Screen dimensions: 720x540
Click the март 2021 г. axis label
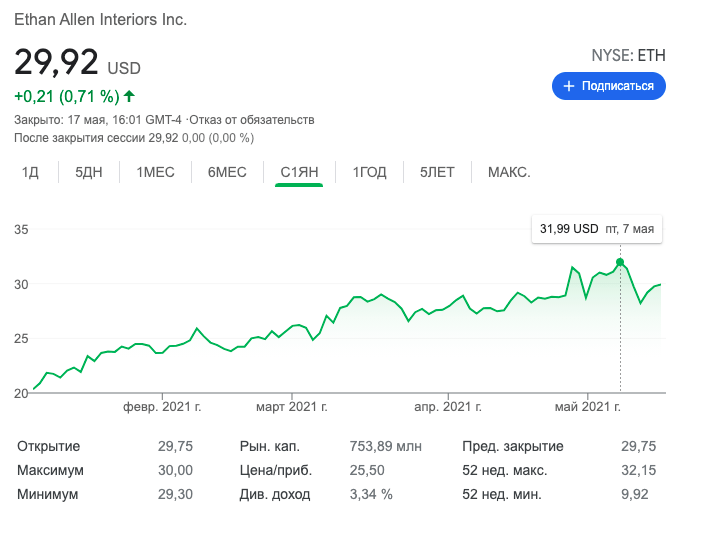coord(292,407)
